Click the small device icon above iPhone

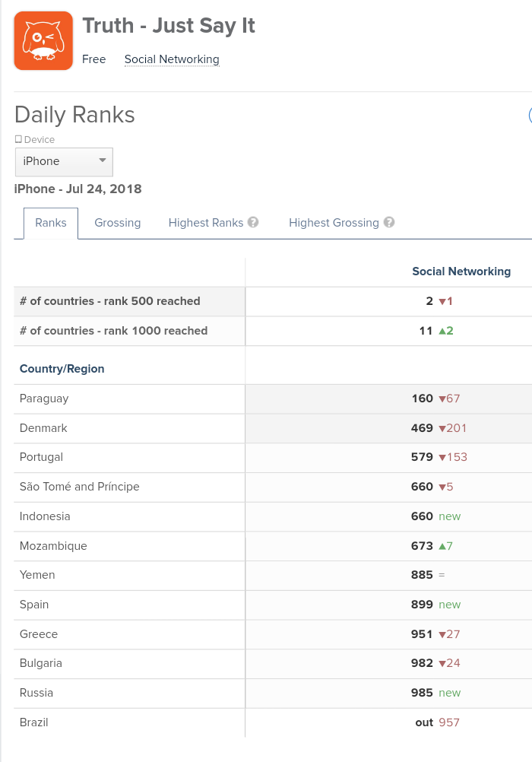click(18, 140)
